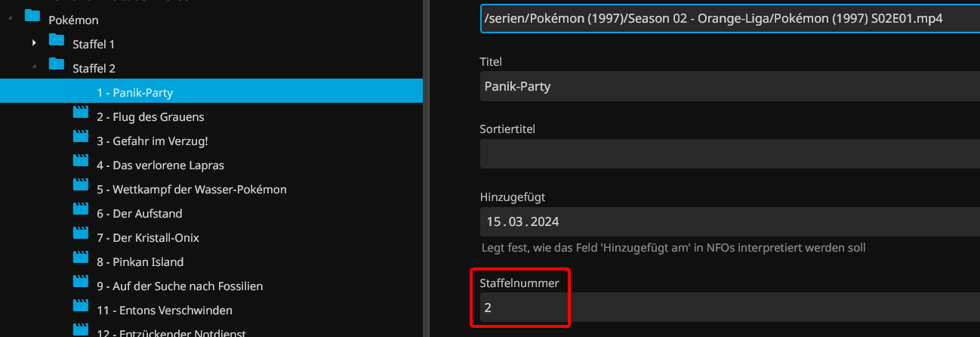The height and width of the screenshot is (337, 980).
Task: Focus the empty Sortiertitel input field
Action: tap(725, 154)
